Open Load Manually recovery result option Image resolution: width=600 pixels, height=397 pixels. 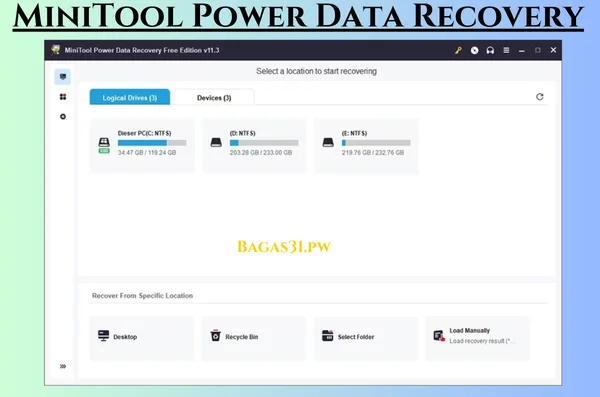pos(478,338)
